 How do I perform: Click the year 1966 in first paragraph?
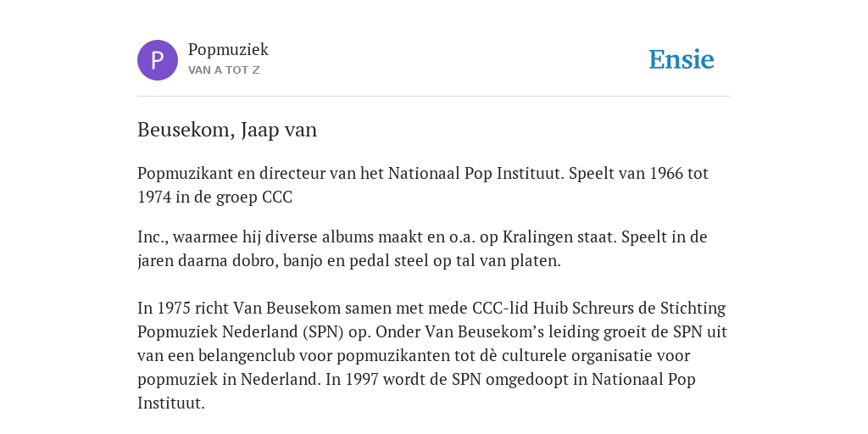(666, 174)
